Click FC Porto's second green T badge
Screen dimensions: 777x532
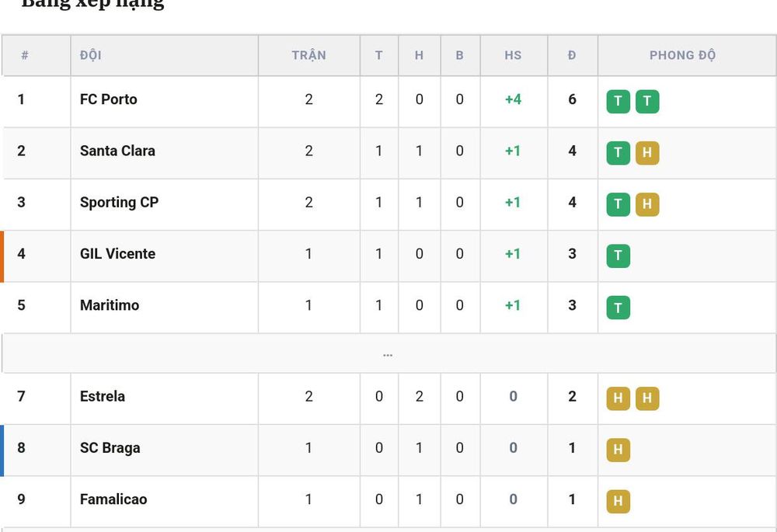647,101
